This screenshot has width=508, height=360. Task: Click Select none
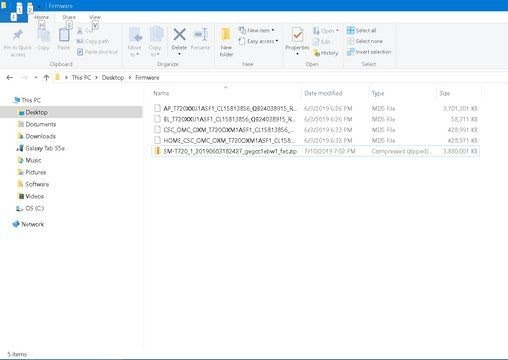pyautogui.click(x=365, y=41)
